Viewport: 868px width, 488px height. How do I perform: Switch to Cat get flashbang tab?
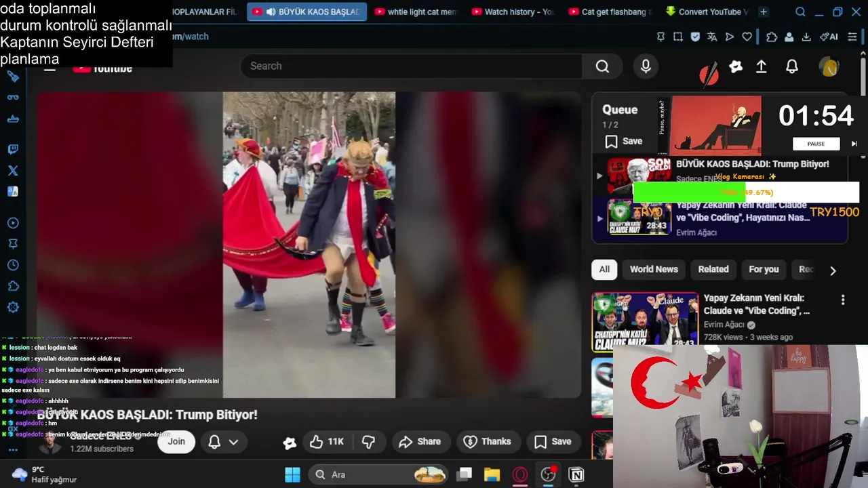point(610,12)
